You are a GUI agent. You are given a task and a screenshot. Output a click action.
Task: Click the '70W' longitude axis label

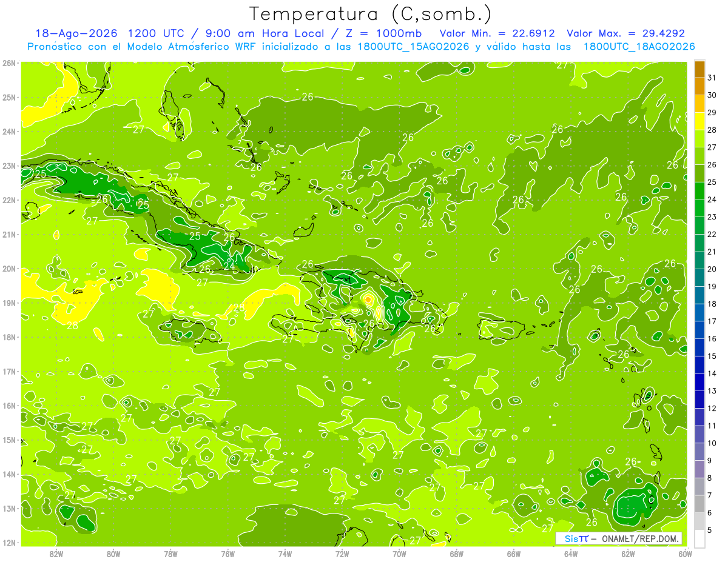(x=399, y=554)
